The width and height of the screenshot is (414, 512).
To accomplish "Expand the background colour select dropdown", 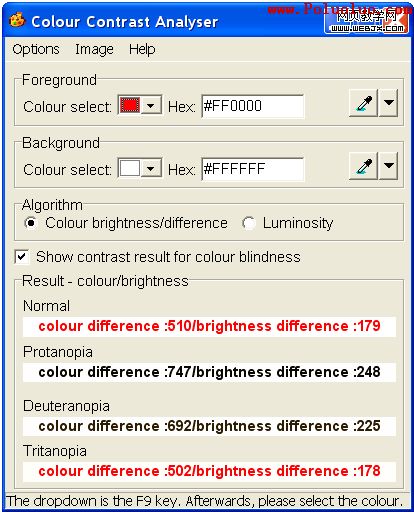I will [x=151, y=169].
